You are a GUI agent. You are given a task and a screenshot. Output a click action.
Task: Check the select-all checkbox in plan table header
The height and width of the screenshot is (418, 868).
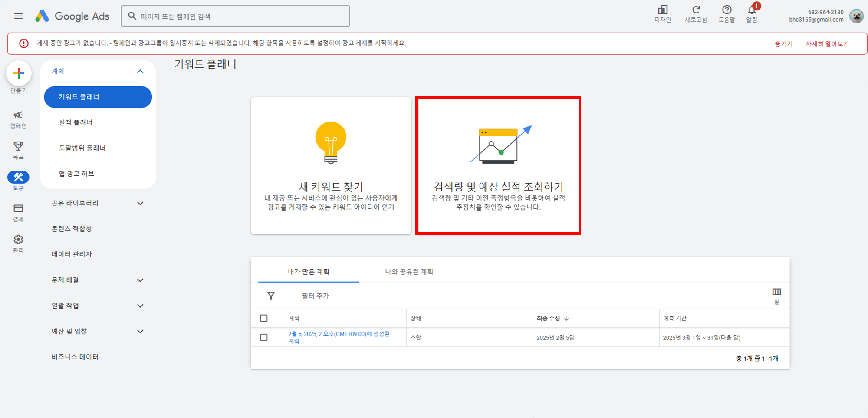(x=264, y=318)
